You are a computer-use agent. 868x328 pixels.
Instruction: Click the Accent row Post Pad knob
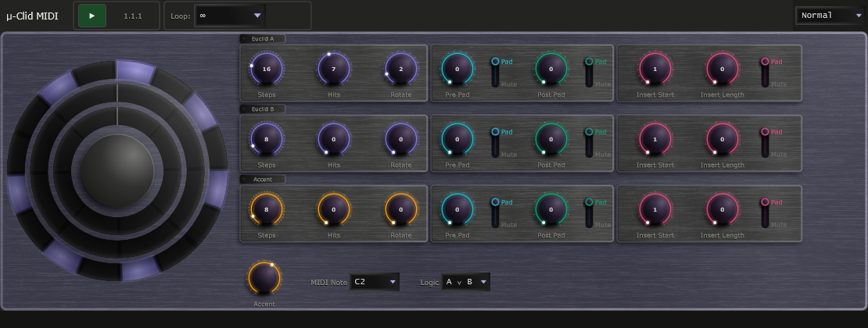[551, 209]
